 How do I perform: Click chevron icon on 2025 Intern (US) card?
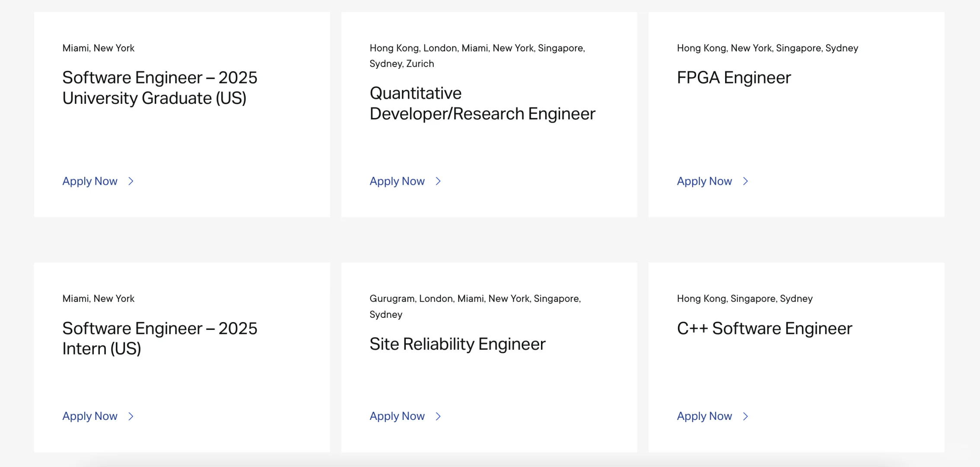[x=131, y=416]
